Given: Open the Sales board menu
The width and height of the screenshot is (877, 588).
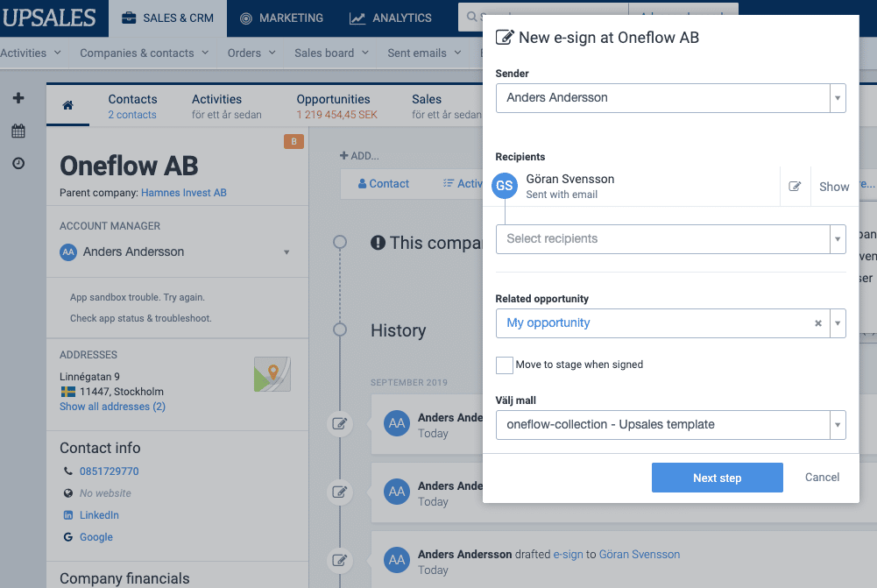Looking at the screenshot, I should [x=332, y=53].
